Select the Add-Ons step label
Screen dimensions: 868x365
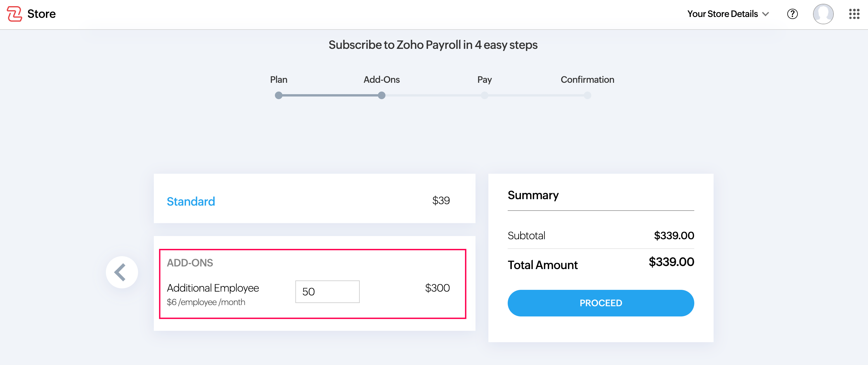381,80
